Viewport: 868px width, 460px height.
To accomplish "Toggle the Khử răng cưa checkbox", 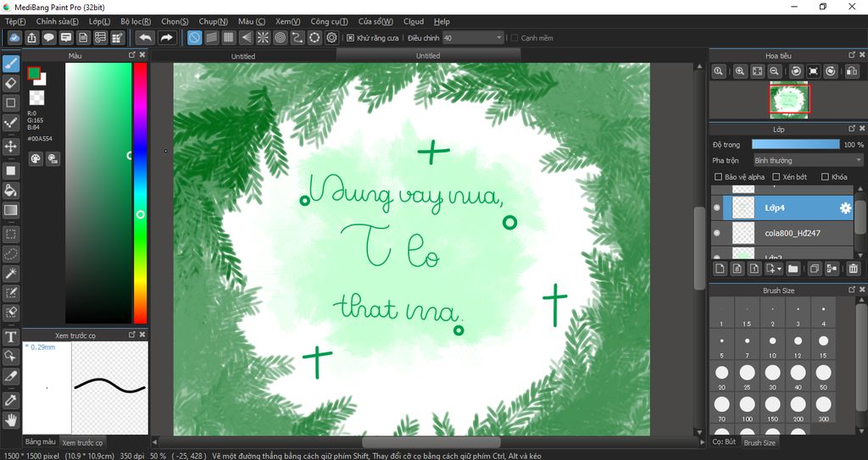I will [x=350, y=38].
